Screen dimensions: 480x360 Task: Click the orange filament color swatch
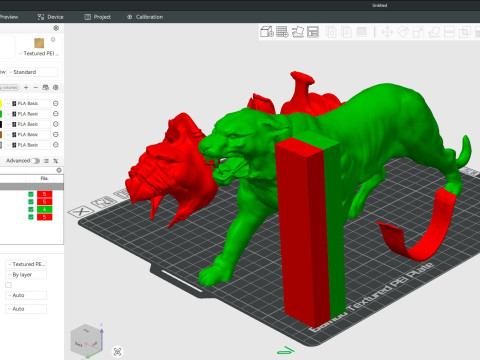(x=1, y=134)
